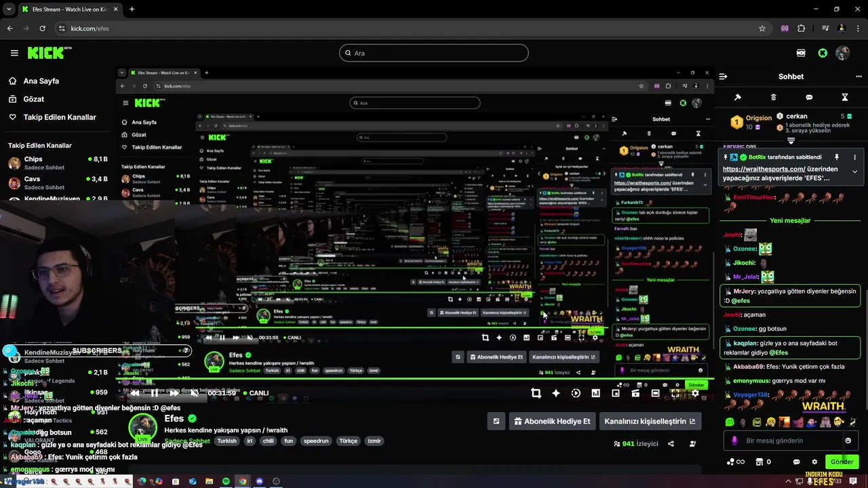
Task: Click the moderation hammer icon
Action: coord(738,98)
